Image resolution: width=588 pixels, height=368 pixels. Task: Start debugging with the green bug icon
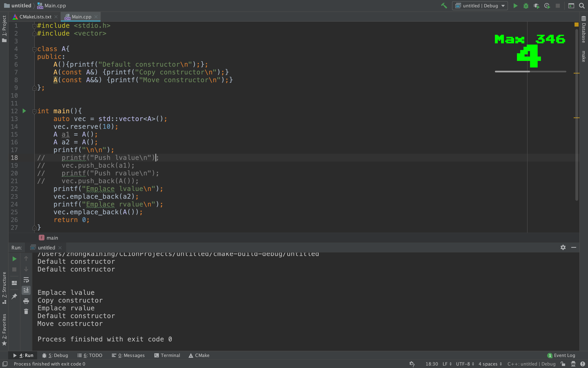(x=526, y=6)
